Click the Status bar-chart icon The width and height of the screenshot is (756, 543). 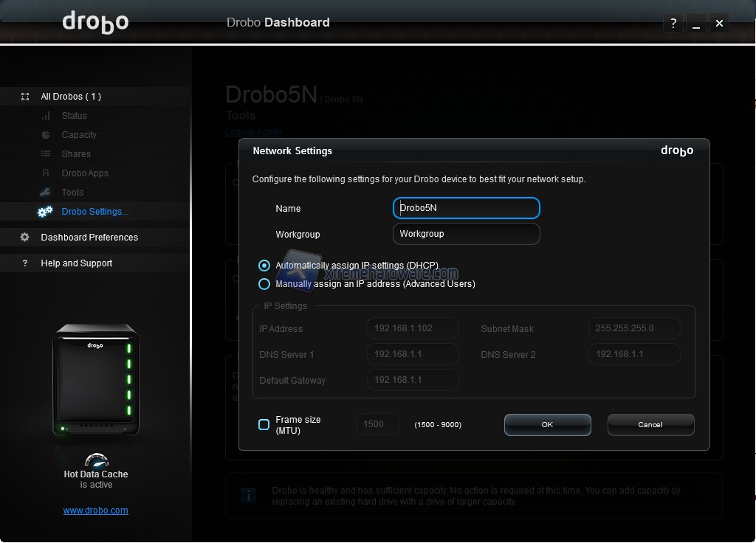tap(46, 116)
